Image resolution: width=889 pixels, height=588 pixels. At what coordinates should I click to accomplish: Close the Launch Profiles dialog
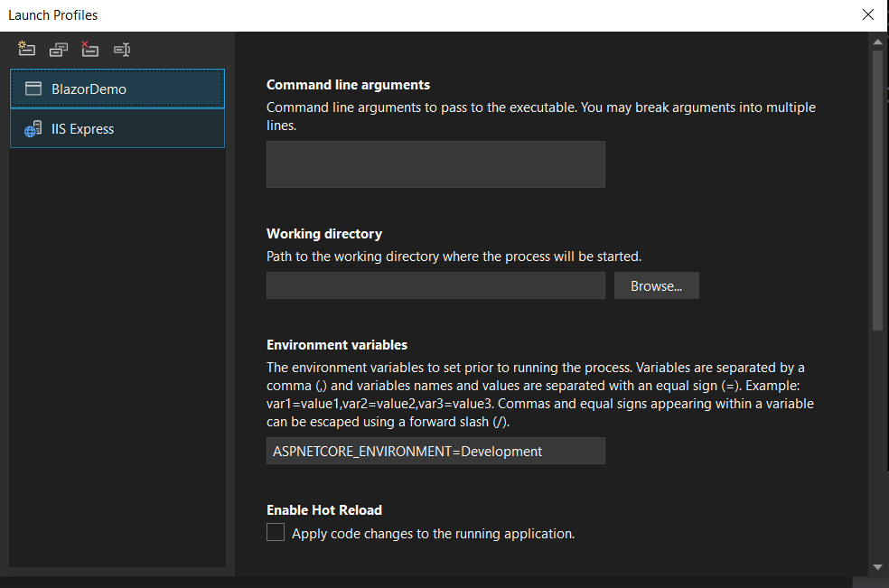[868, 14]
